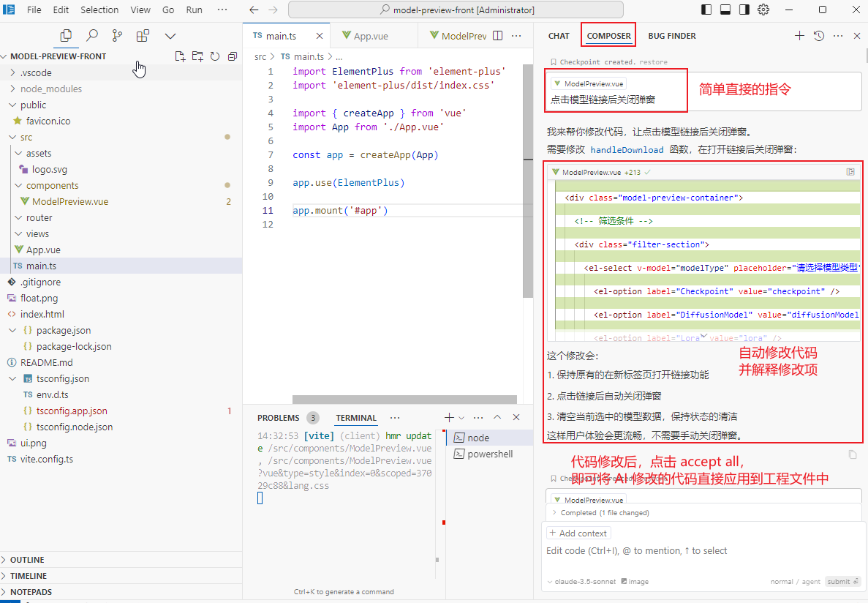The height and width of the screenshot is (603, 868).
Task: Click the New File icon in explorer header
Action: [x=180, y=56]
